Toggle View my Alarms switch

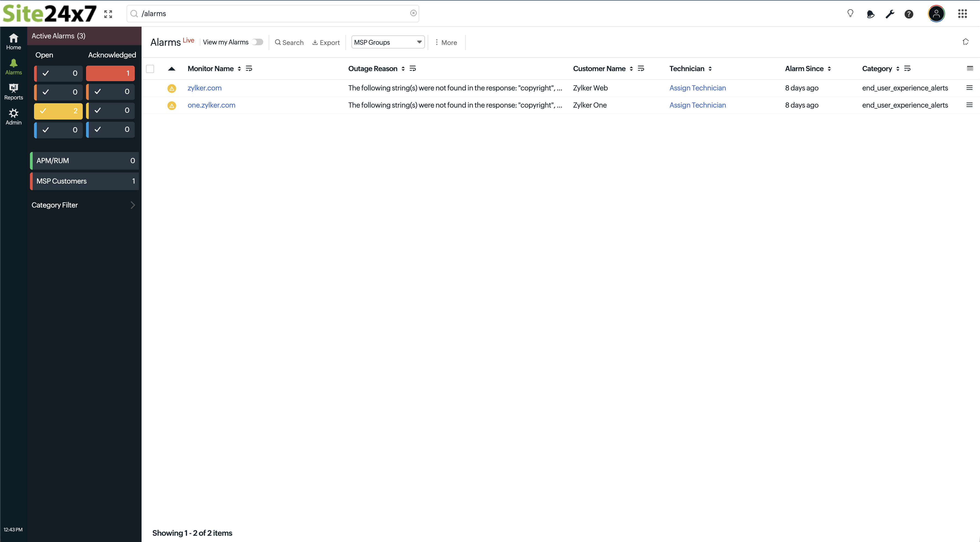(258, 42)
